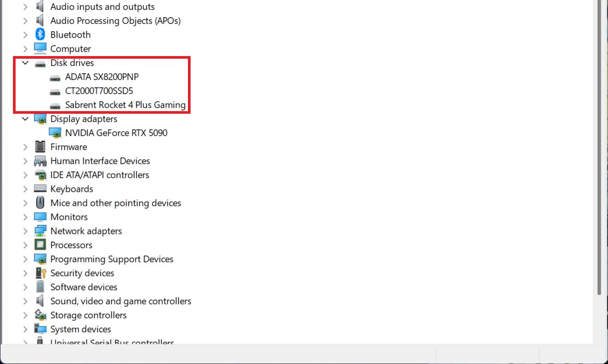Screen dimensions: 608x364
Task: Expand Audio inputs and outputs node
Action: 25,7
